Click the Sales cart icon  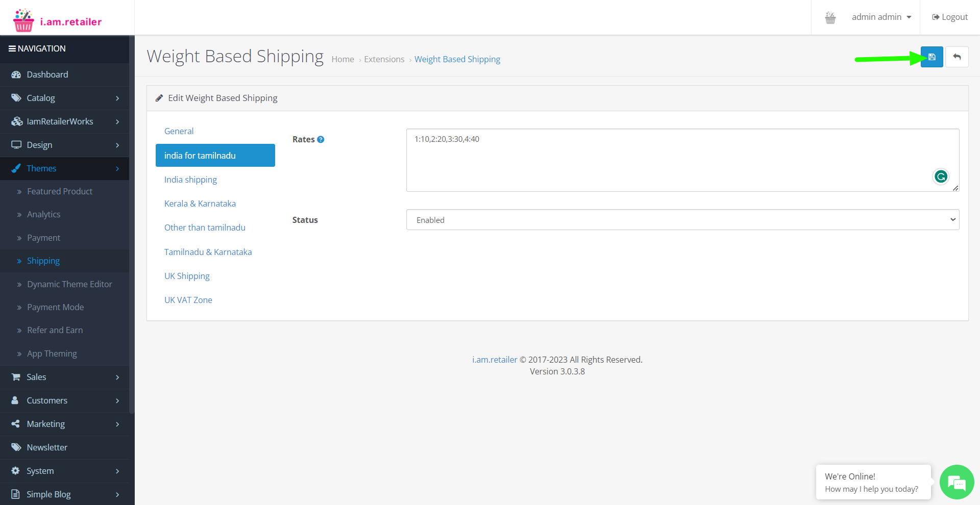tap(16, 377)
